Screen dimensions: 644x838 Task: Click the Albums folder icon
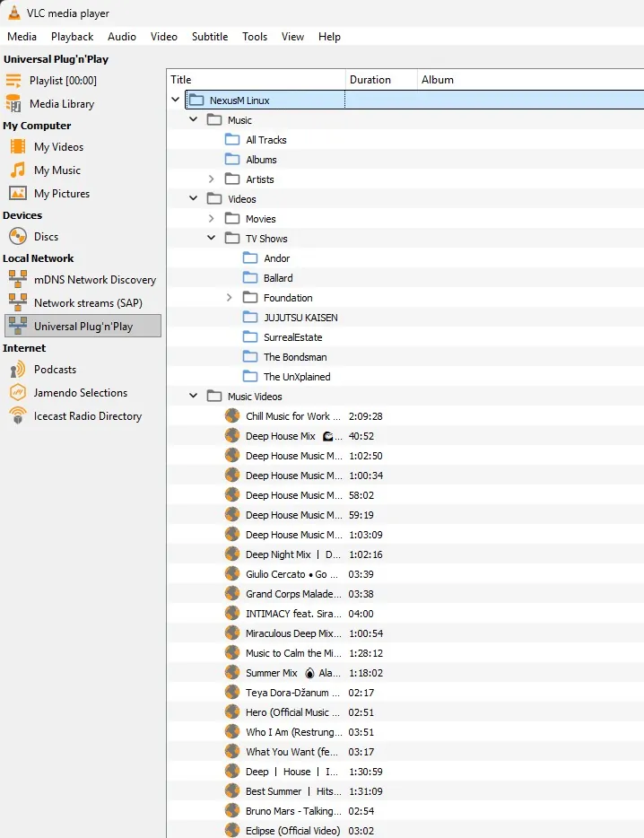[x=232, y=160]
